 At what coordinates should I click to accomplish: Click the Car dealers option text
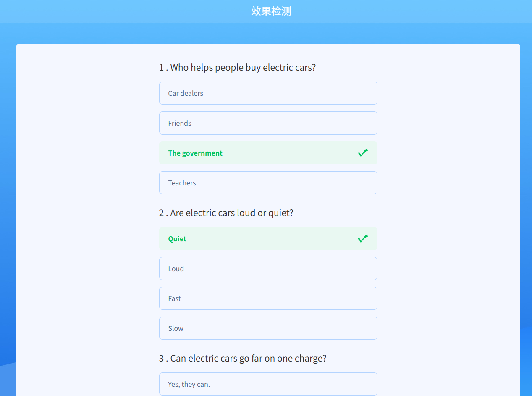click(x=186, y=93)
